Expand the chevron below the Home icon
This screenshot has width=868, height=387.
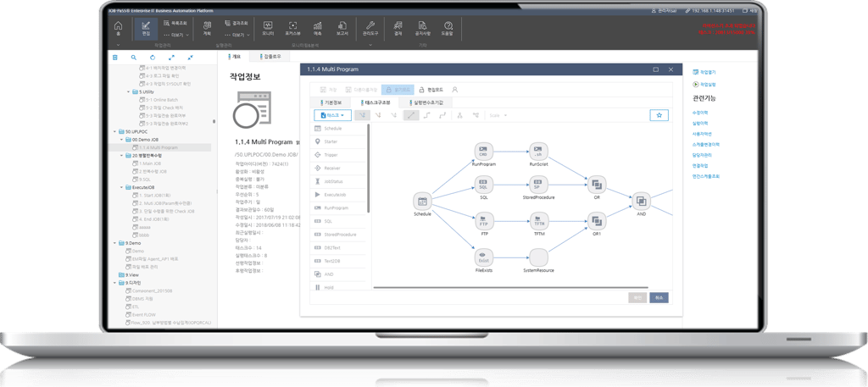(118, 45)
